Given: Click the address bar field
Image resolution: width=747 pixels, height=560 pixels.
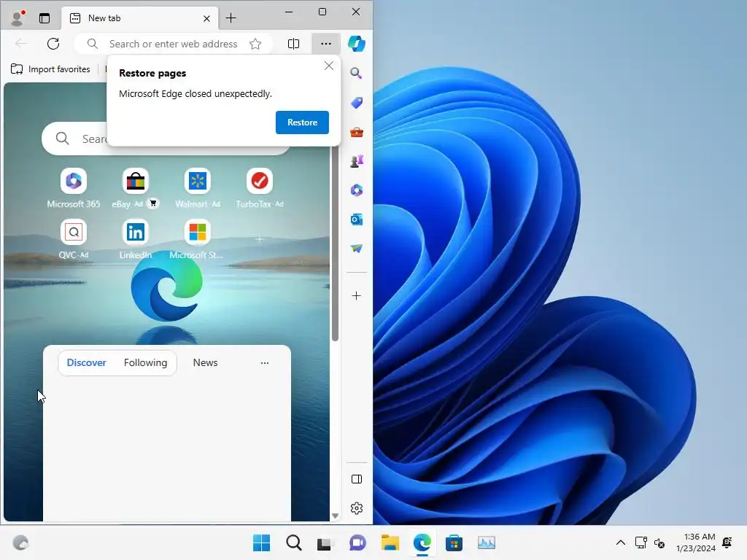Looking at the screenshot, I should pos(173,44).
